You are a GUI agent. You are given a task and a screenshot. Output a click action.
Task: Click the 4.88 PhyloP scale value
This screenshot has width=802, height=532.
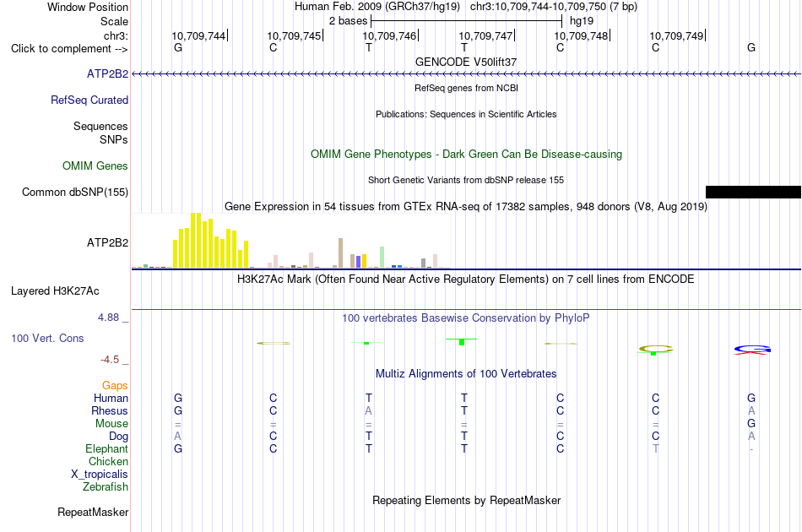tap(108, 318)
